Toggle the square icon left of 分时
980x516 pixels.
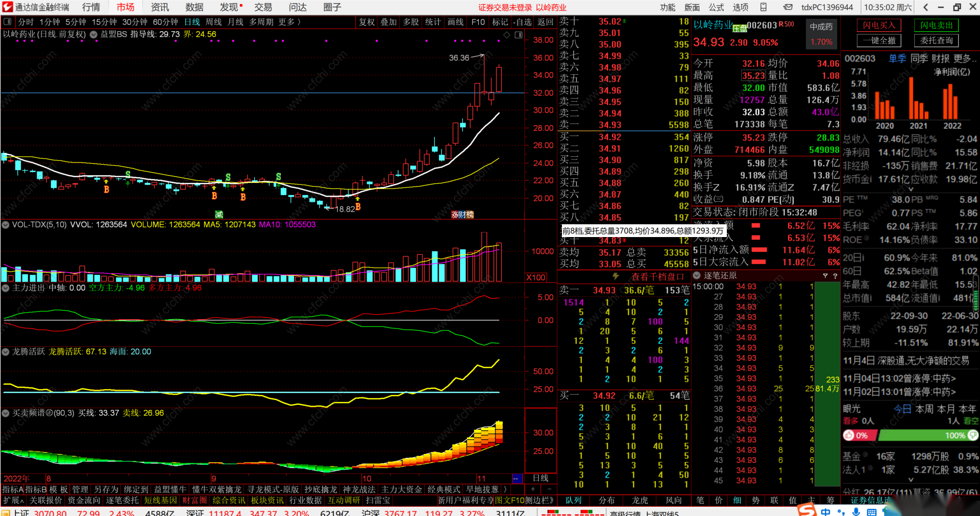click(8, 22)
